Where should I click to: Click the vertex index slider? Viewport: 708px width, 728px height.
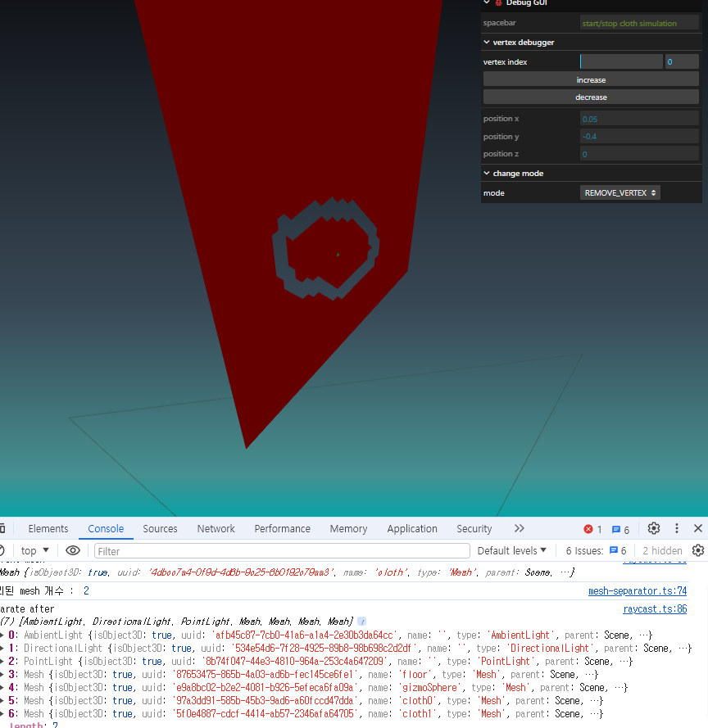(x=621, y=61)
